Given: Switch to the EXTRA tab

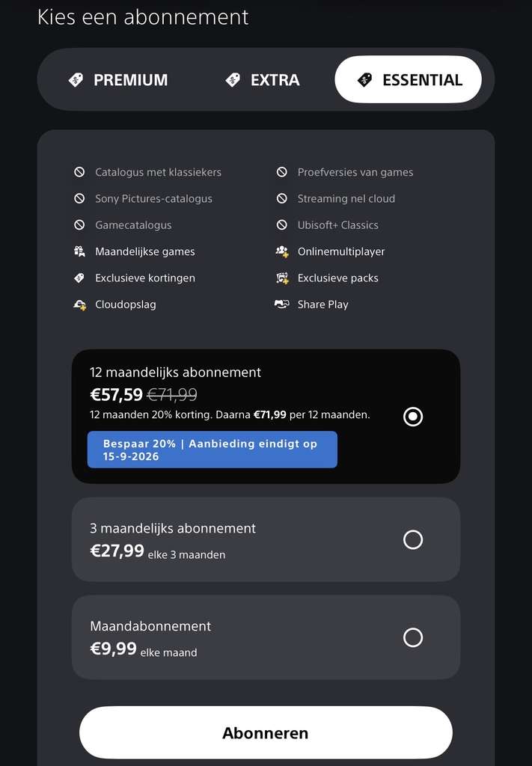Looking at the screenshot, I should point(263,79).
